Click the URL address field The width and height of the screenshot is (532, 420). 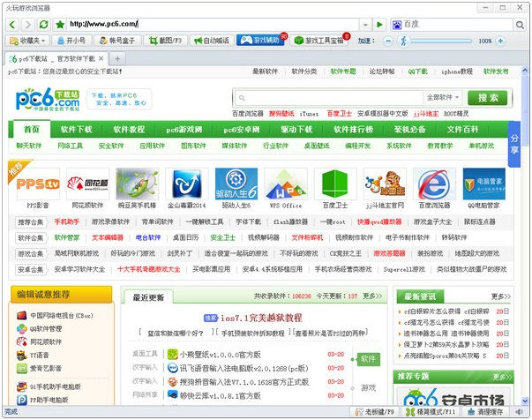point(212,24)
